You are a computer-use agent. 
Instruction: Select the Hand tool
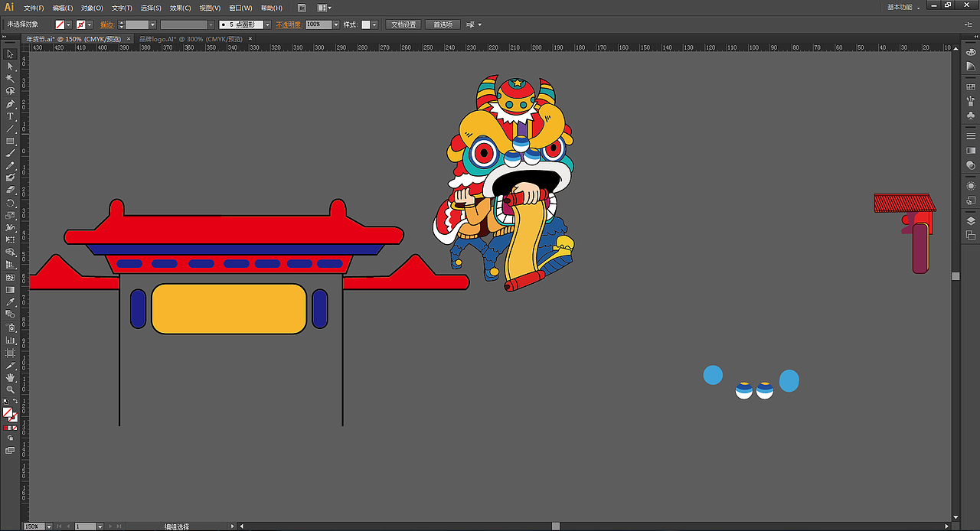[x=10, y=377]
